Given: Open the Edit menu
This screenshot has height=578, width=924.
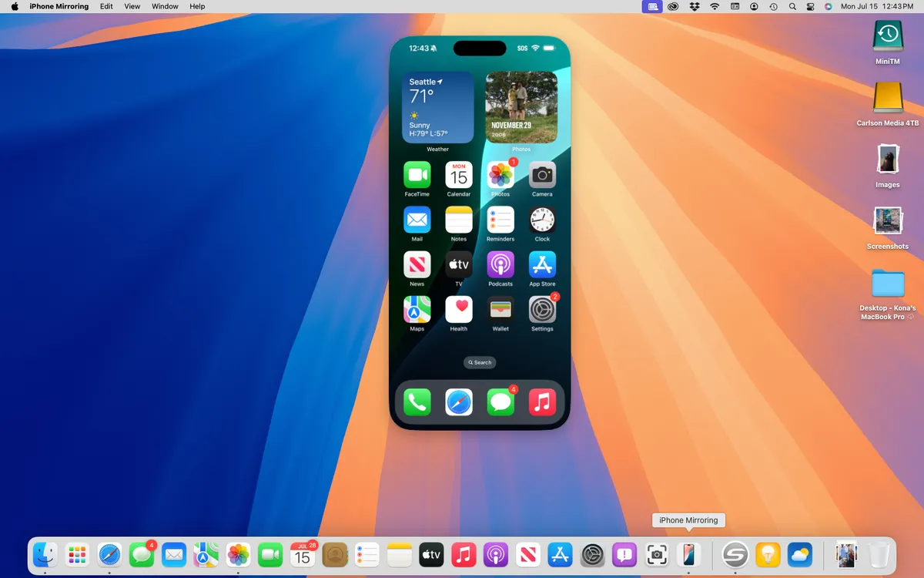Looking at the screenshot, I should (106, 6).
